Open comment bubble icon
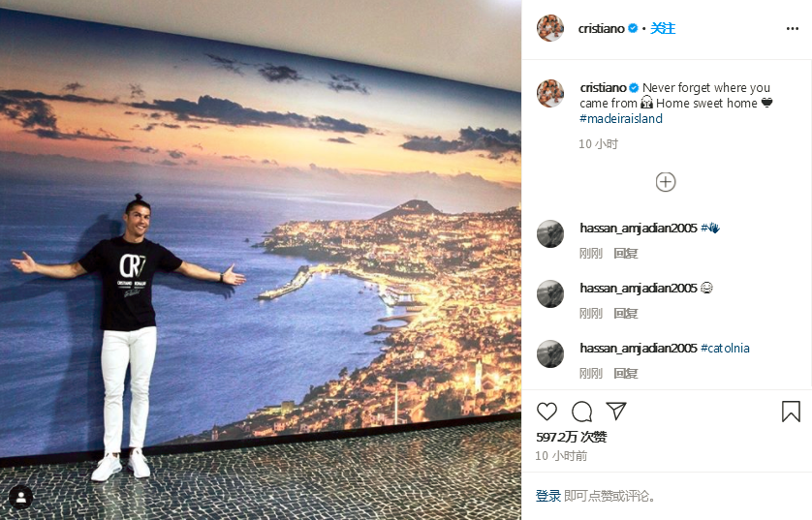 [x=581, y=412]
